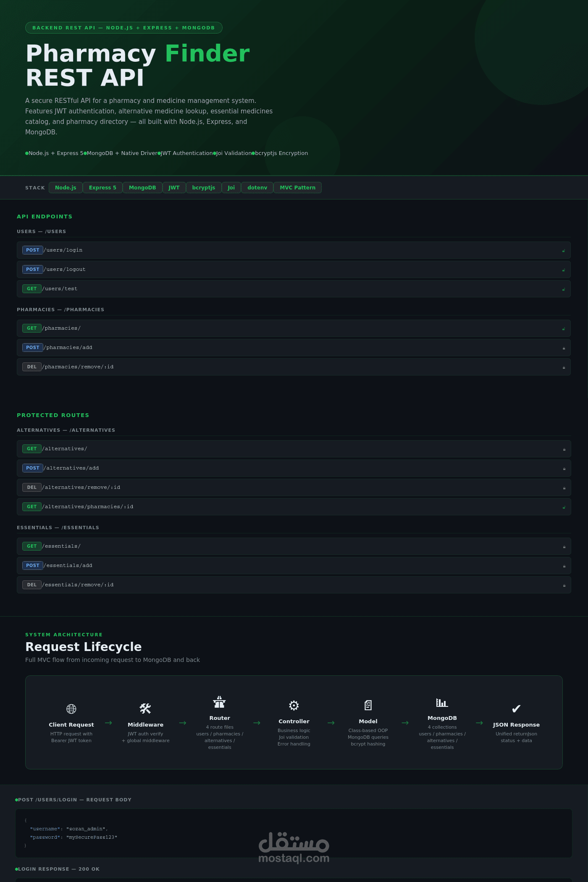Click the arrow before JSON Response
Image resolution: width=588 pixels, height=882 pixels.
[x=479, y=723]
